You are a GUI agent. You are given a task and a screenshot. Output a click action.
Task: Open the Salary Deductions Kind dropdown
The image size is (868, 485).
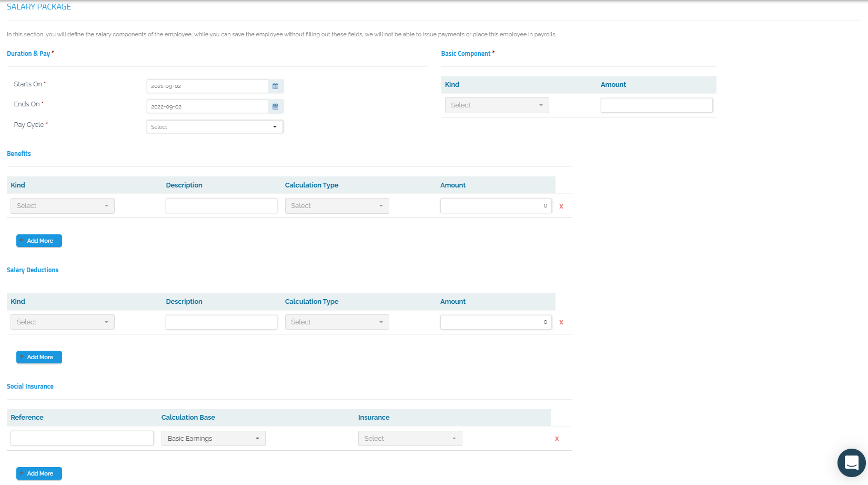(62, 322)
